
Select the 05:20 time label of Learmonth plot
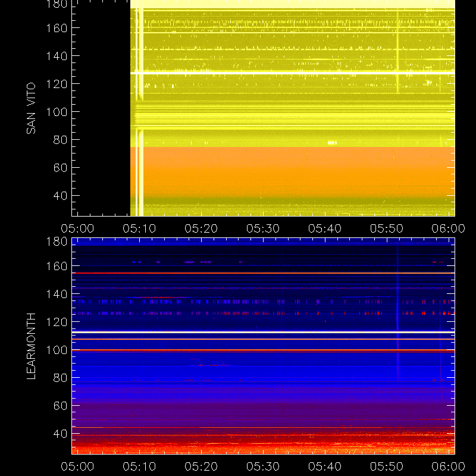pyautogui.click(x=201, y=466)
